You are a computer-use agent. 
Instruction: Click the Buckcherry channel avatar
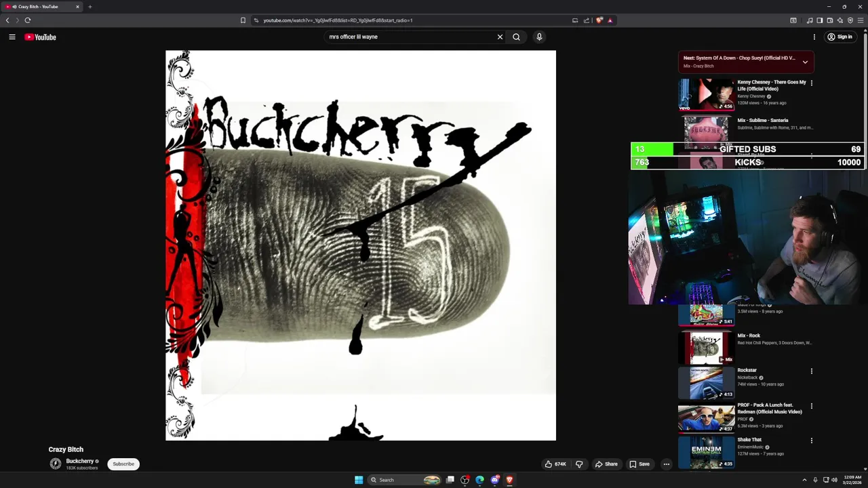[x=56, y=464]
